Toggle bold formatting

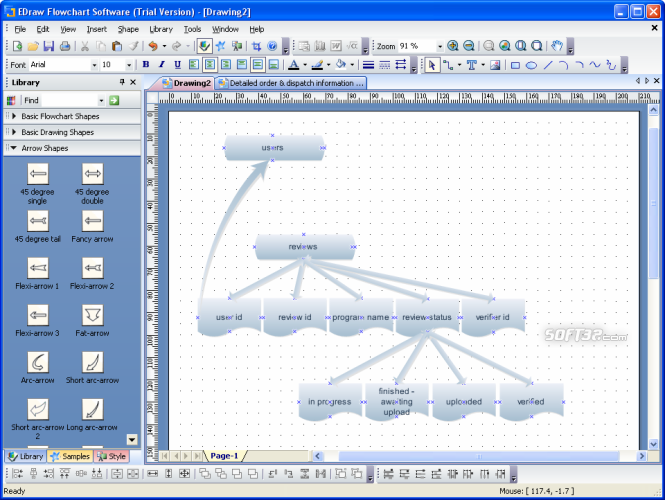tap(146, 65)
